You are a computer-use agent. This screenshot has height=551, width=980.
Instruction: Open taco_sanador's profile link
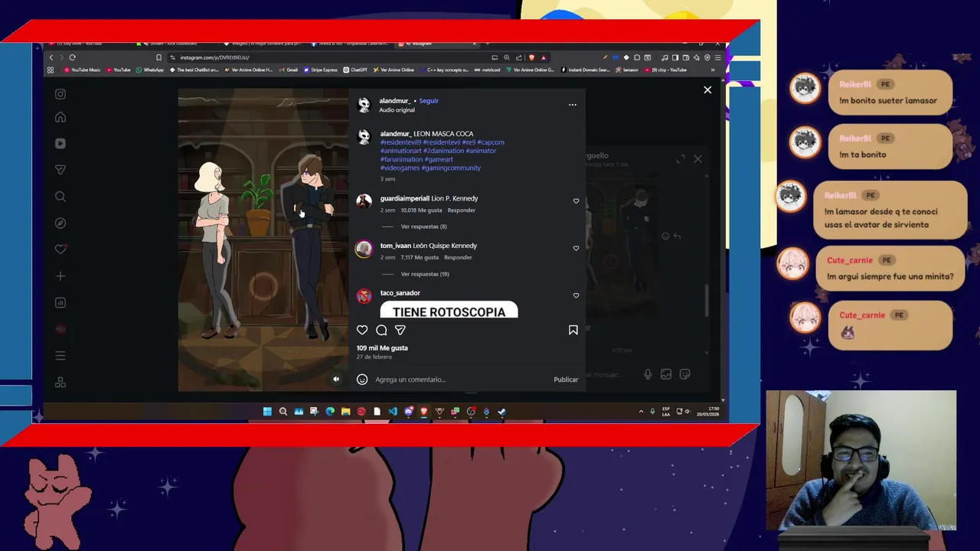tap(400, 293)
